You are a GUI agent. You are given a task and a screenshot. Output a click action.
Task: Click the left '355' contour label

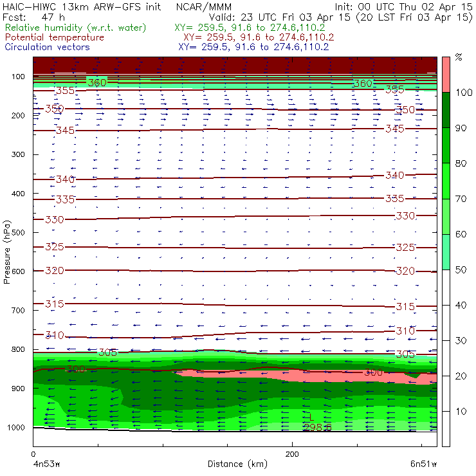[65, 91]
